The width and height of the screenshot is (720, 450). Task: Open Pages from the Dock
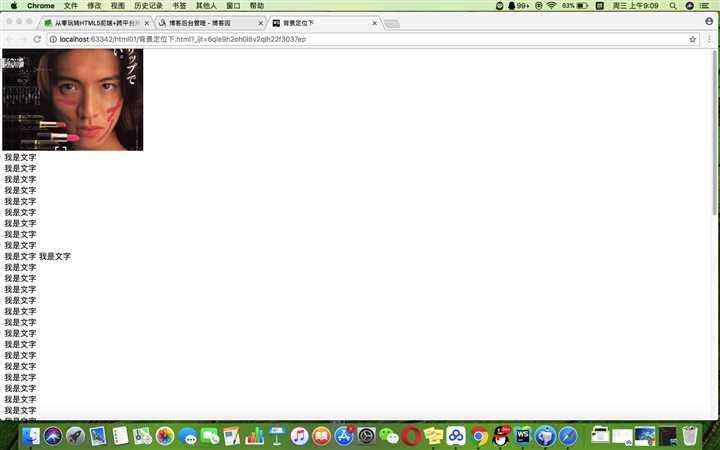(232, 436)
